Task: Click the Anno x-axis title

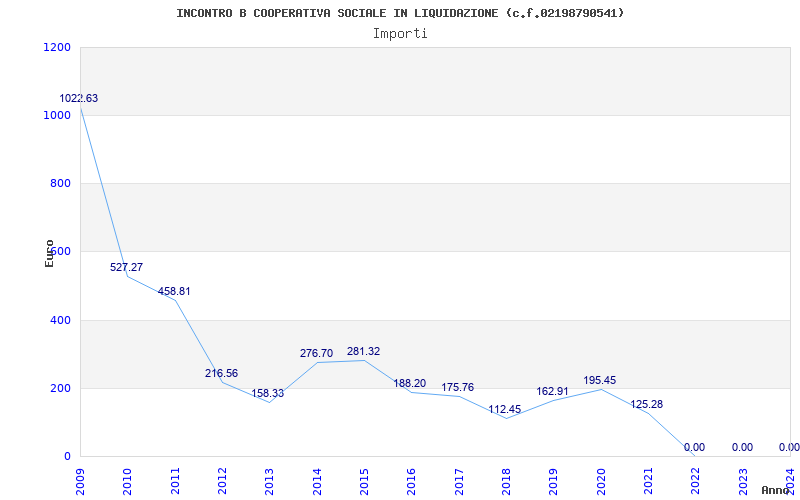Action: coord(777,490)
